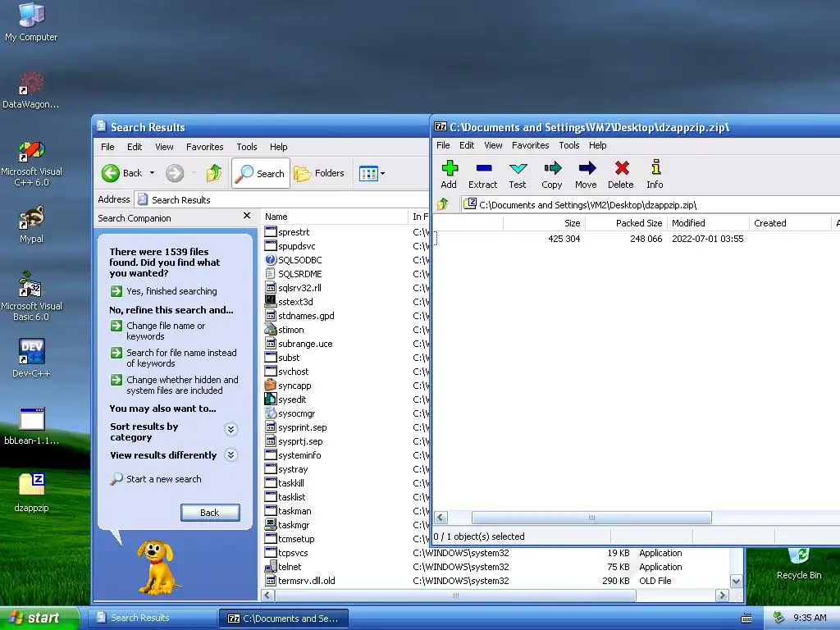Open the Edit menu in 7-Zip
This screenshot has width=840, height=630.
click(467, 145)
